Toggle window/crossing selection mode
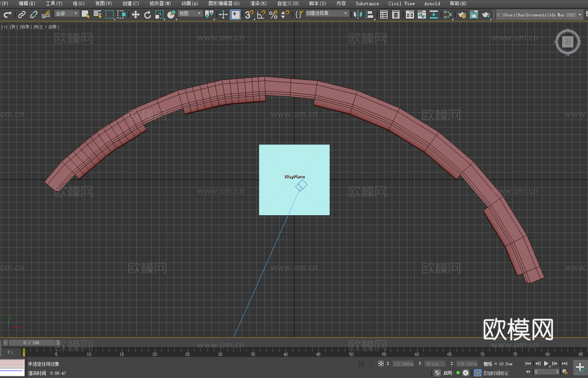Image resolution: width=588 pixels, height=378 pixels. (122, 14)
